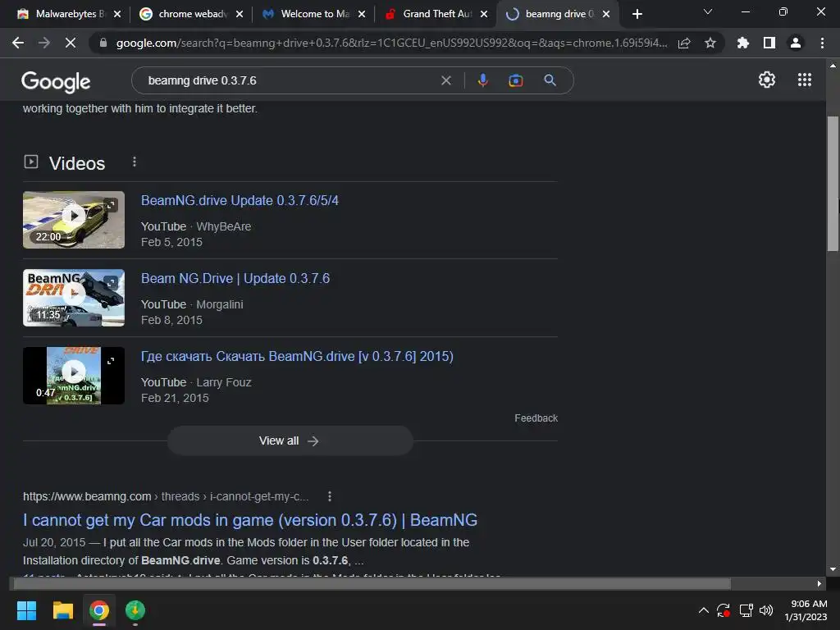Click the Chrome taskbar icon
Viewport: 840px width, 630px height.
[x=99, y=610]
